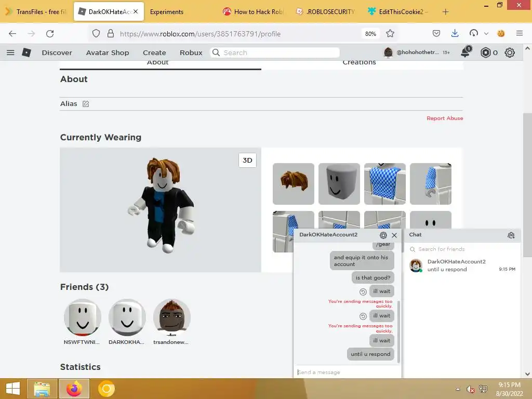Close the DarkOKHateAccount2 chat window
This screenshot has height=399, width=532.
point(394,235)
